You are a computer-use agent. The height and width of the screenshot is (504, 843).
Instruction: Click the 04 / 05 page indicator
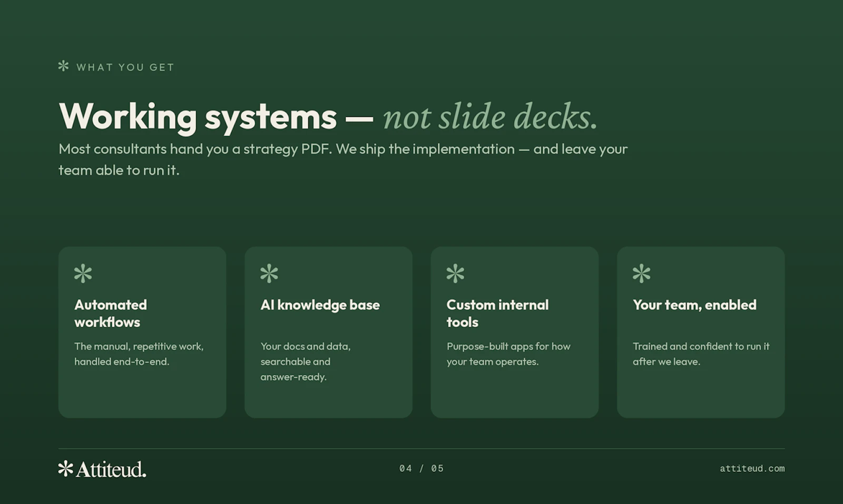(x=421, y=468)
